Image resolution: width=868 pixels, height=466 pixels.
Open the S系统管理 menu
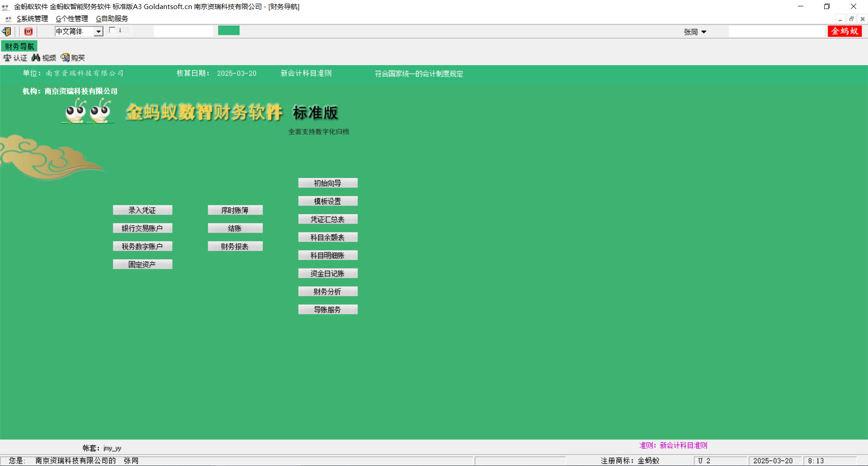point(32,19)
